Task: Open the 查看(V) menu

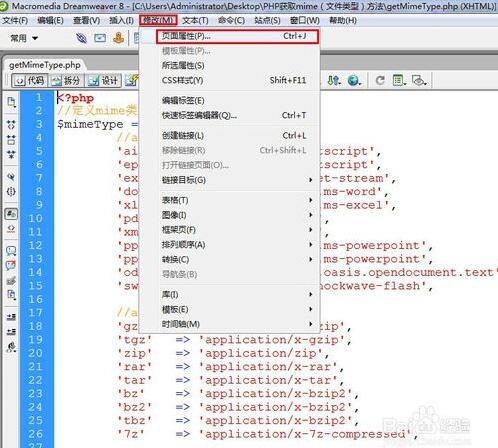Action: point(86,21)
